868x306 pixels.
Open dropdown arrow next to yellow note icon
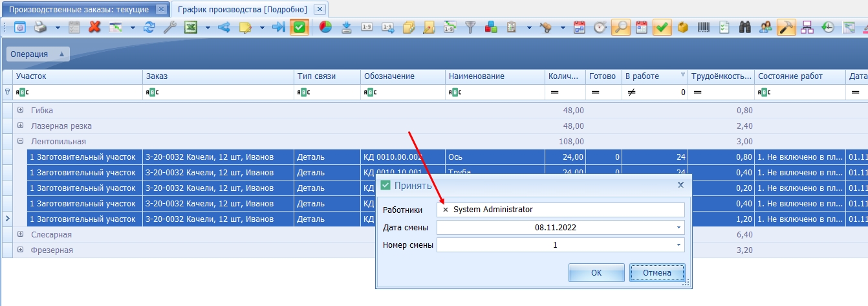click(x=262, y=28)
